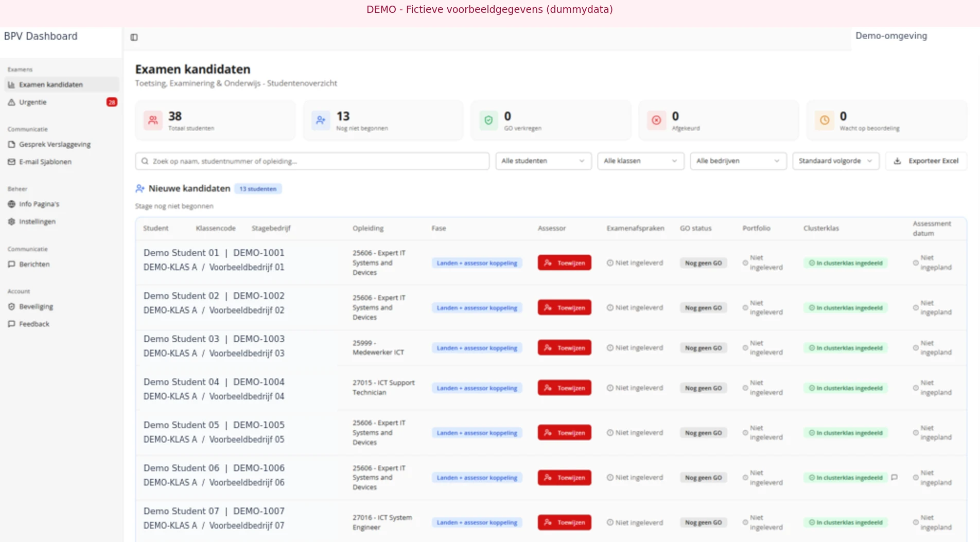Screen dimensions: 980x542
Task: Click the Wacht op beoordeling clock icon
Action: pyautogui.click(x=825, y=120)
